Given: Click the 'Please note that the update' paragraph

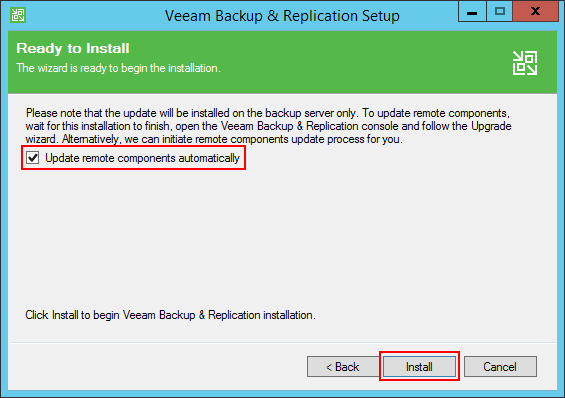Looking at the screenshot, I should [x=268, y=126].
